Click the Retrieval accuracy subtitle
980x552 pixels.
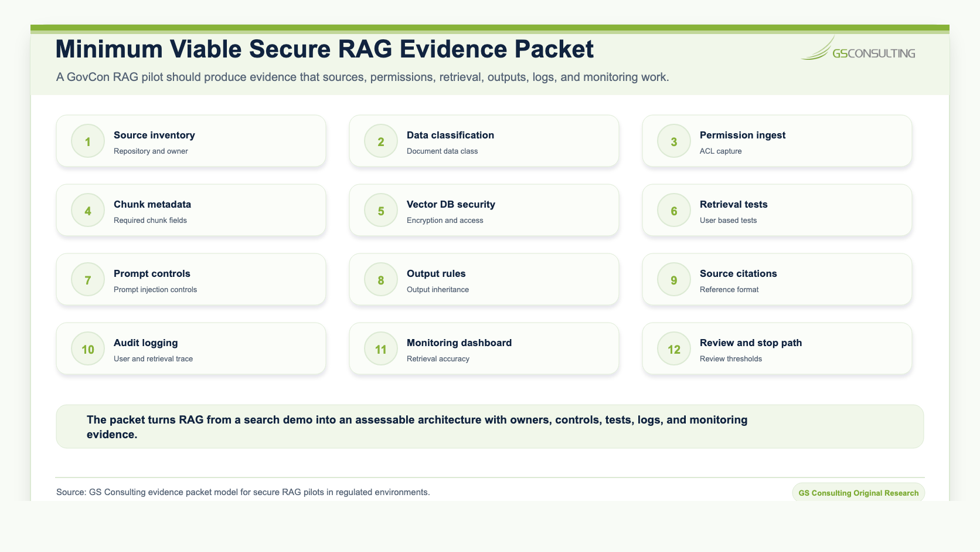(438, 359)
